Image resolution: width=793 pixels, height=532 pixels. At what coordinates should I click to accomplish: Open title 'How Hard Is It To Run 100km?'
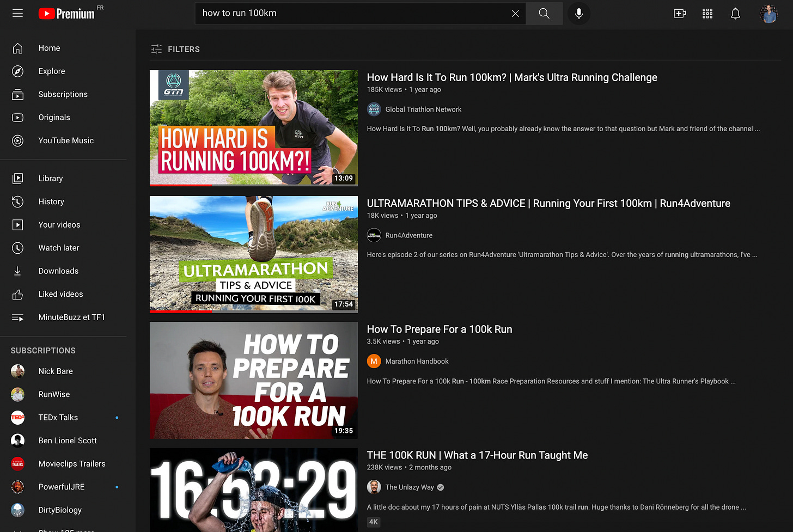coord(512,77)
